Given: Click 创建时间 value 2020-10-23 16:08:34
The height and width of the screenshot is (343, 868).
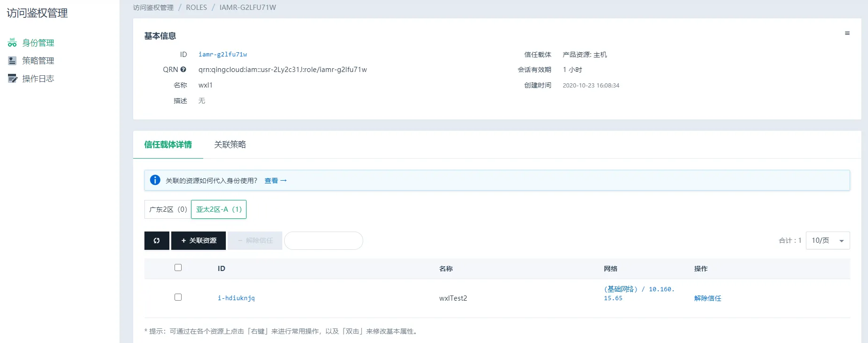Looking at the screenshot, I should pos(591,86).
